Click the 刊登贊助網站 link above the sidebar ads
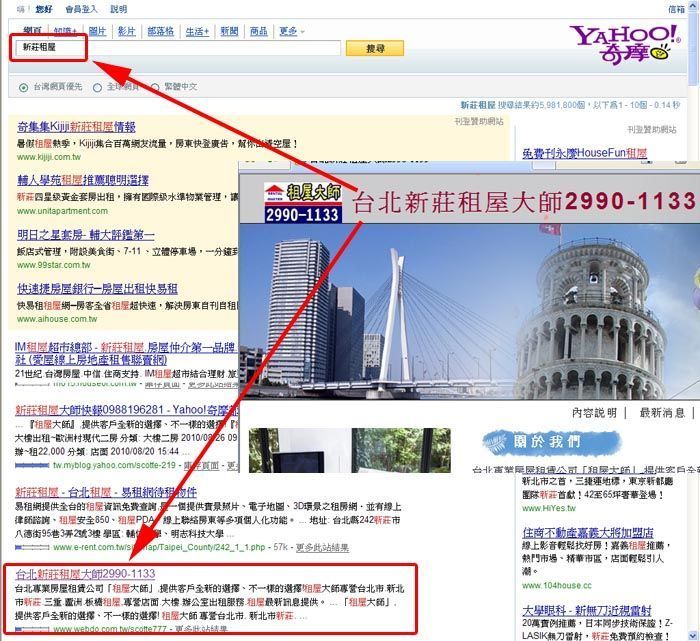 [x=652, y=129]
